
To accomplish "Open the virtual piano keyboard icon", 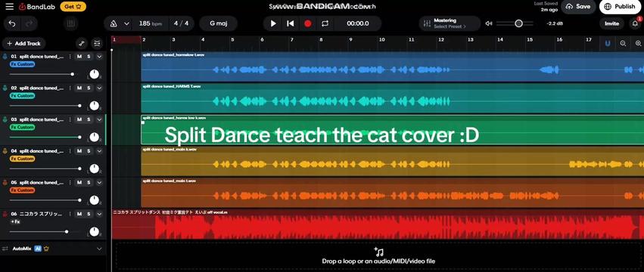I will click(70, 23).
